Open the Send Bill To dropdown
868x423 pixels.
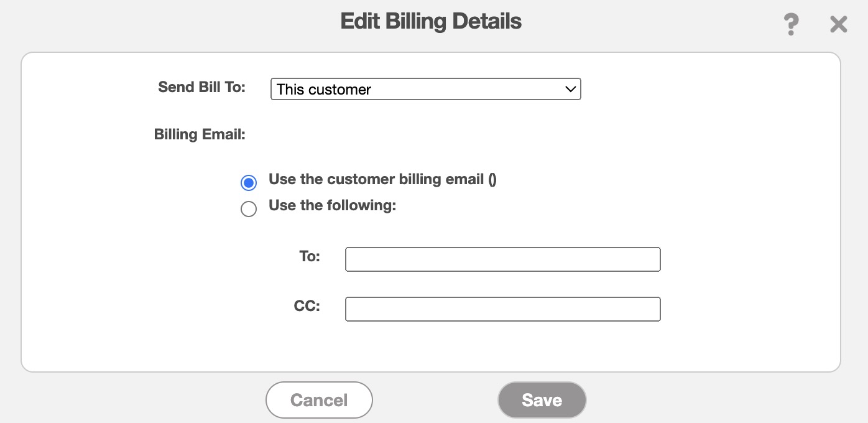[x=425, y=89]
